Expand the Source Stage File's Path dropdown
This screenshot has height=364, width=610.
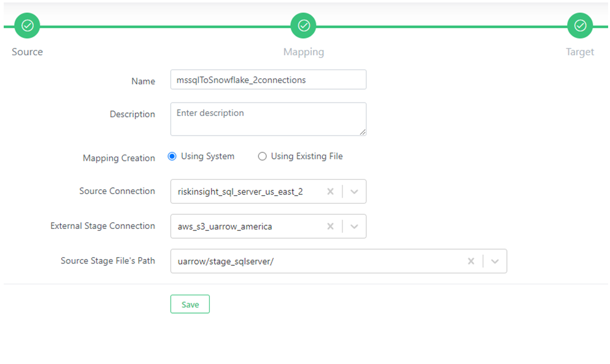click(495, 261)
